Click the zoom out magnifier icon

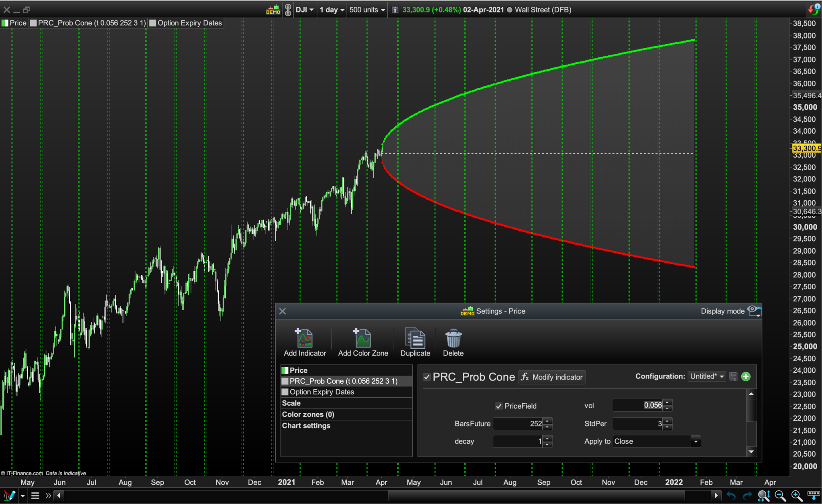point(780,496)
